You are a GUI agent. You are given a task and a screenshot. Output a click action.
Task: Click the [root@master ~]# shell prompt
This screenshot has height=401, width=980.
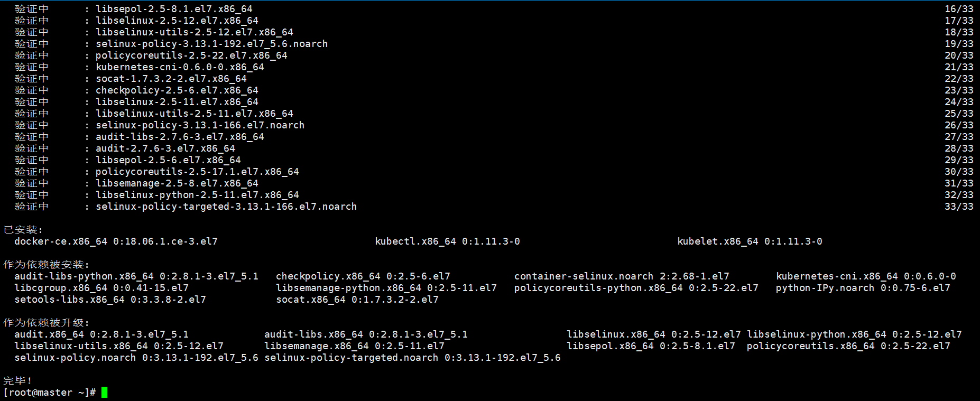49,393
